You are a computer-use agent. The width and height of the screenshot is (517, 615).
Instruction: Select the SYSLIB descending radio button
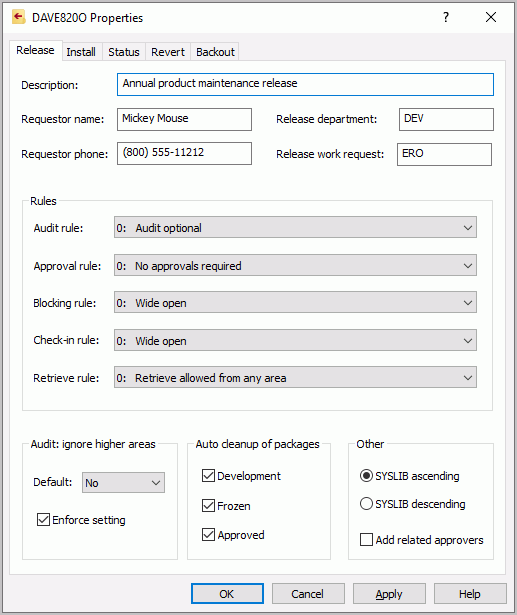(366, 504)
